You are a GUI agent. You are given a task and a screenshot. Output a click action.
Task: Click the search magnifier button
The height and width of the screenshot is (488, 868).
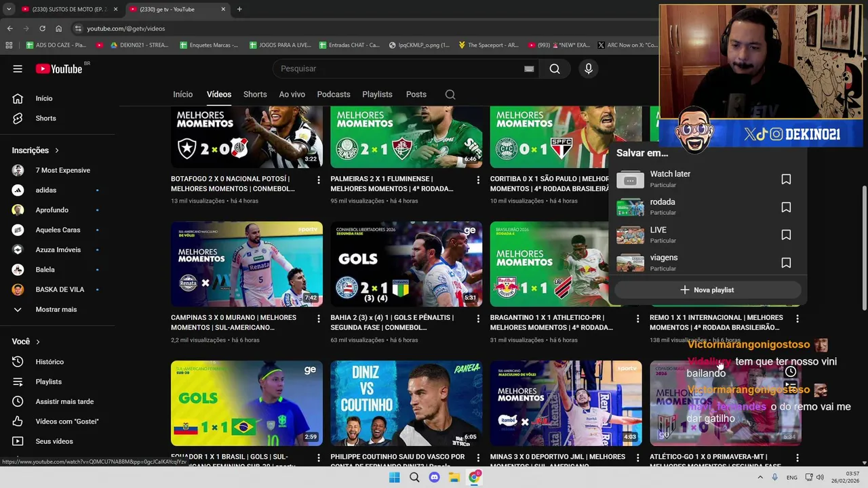[x=555, y=68]
